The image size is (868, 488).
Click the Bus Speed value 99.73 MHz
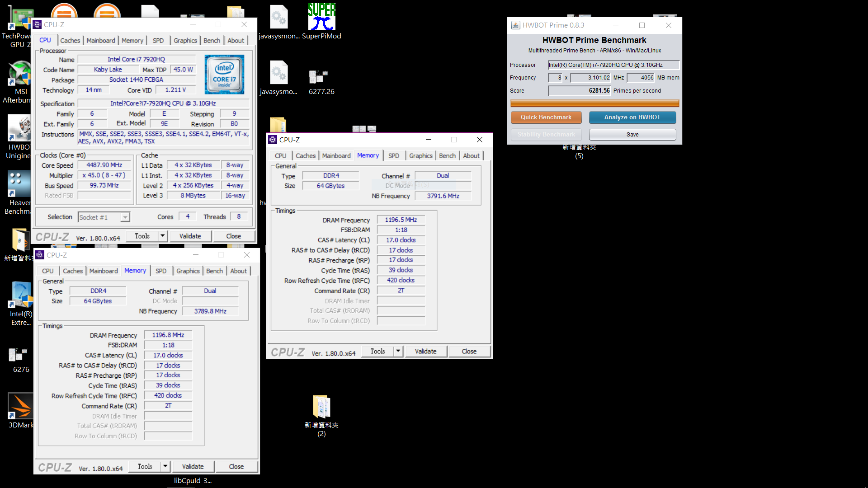104,186
